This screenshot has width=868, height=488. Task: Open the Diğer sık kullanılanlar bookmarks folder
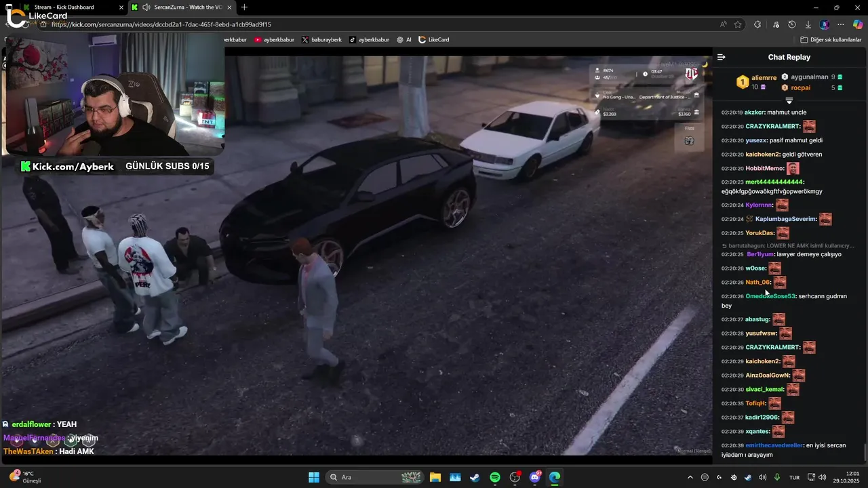tap(831, 40)
